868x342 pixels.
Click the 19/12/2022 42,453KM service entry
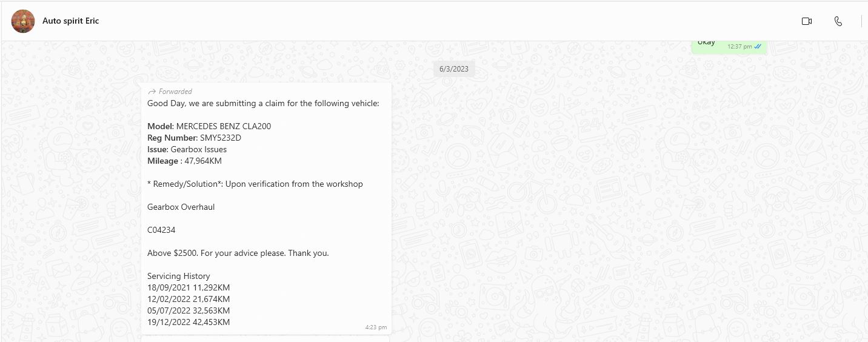[189, 322]
